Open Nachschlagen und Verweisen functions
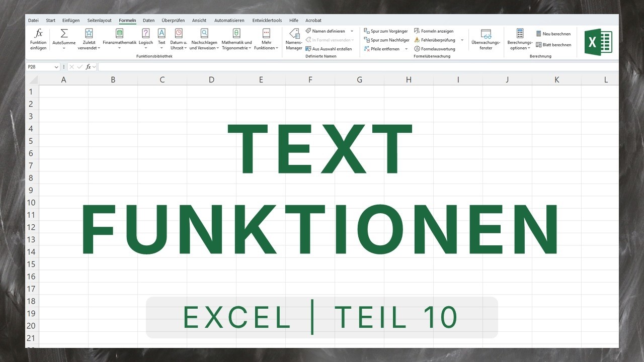 [204, 39]
